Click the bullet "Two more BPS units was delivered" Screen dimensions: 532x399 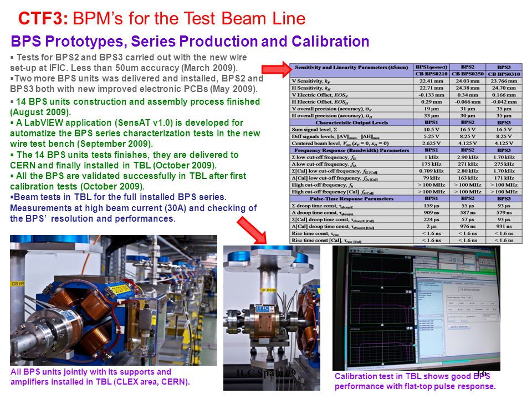pos(136,84)
